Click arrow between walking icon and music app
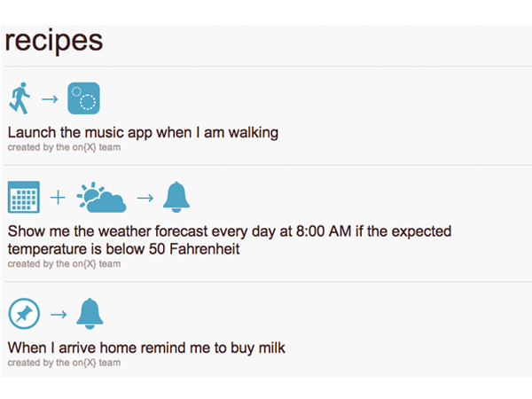The image size is (532, 399). [50, 99]
